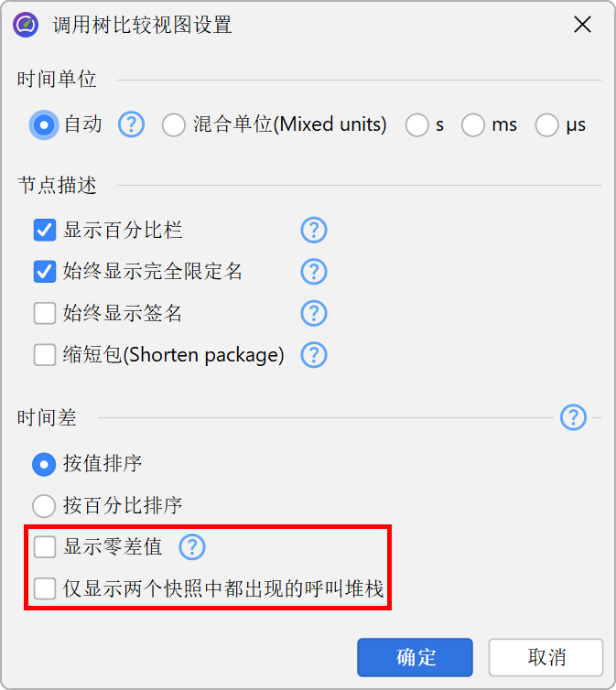This screenshot has height=690, width=616.
Task: Check 显示零差值 option
Action: (45, 547)
